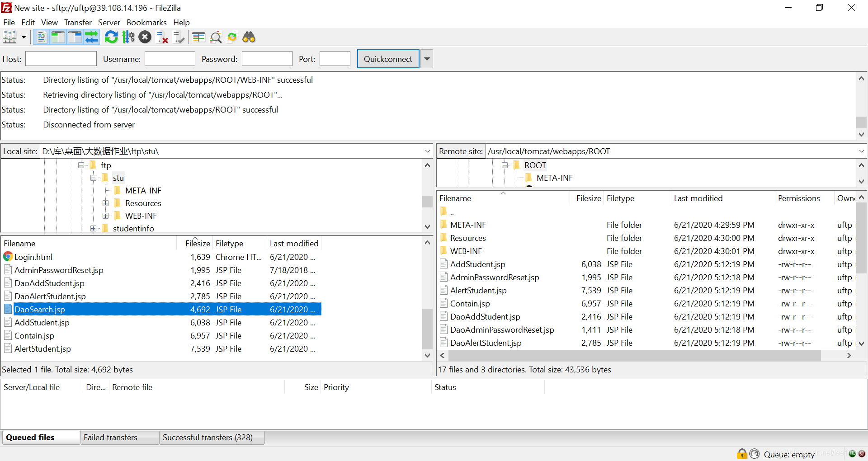Image resolution: width=868 pixels, height=461 pixels.
Task: Open the Edit menu
Action: coord(28,22)
